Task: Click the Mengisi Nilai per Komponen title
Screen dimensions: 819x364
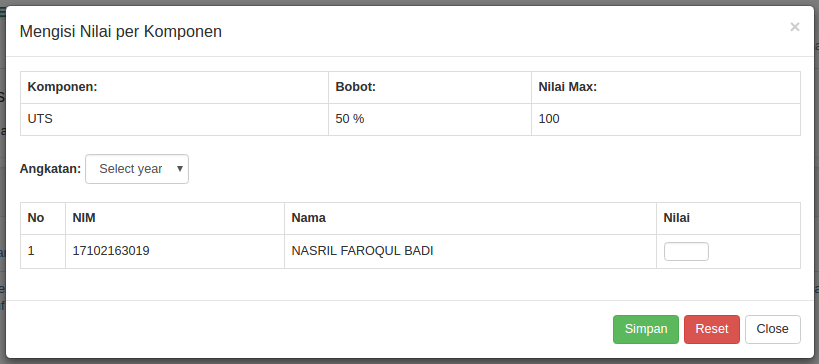Action: click(x=121, y=31)
